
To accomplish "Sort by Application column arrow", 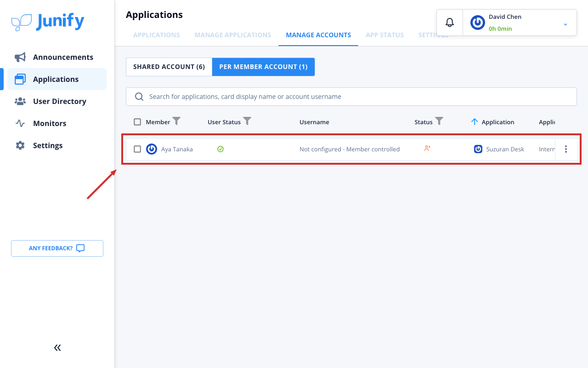I will (475, 122).
